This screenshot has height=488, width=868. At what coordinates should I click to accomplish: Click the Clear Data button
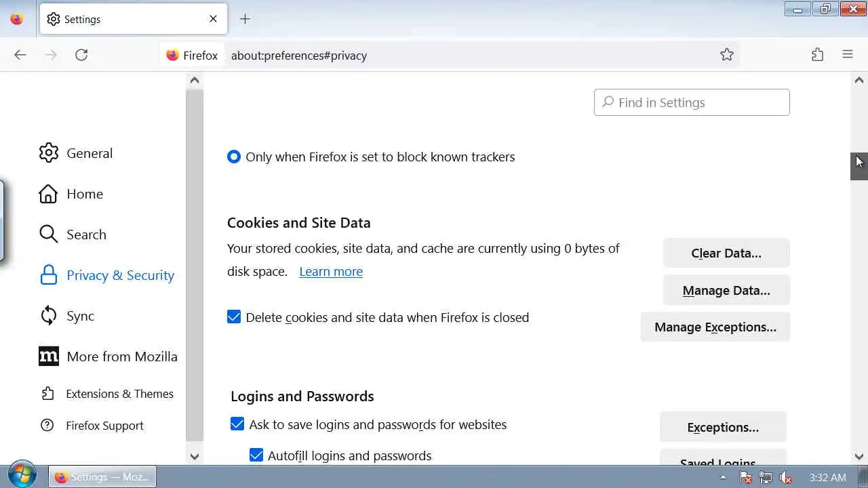click(726, 253)
